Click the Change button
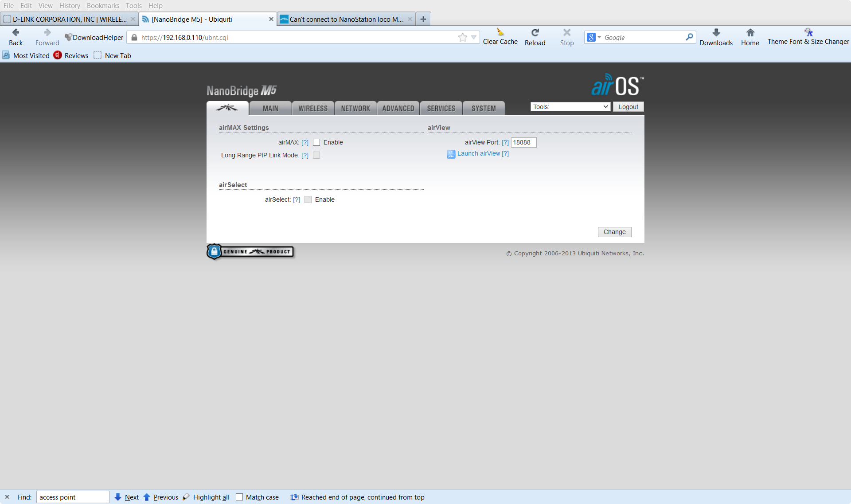 (x=614, y=231)
